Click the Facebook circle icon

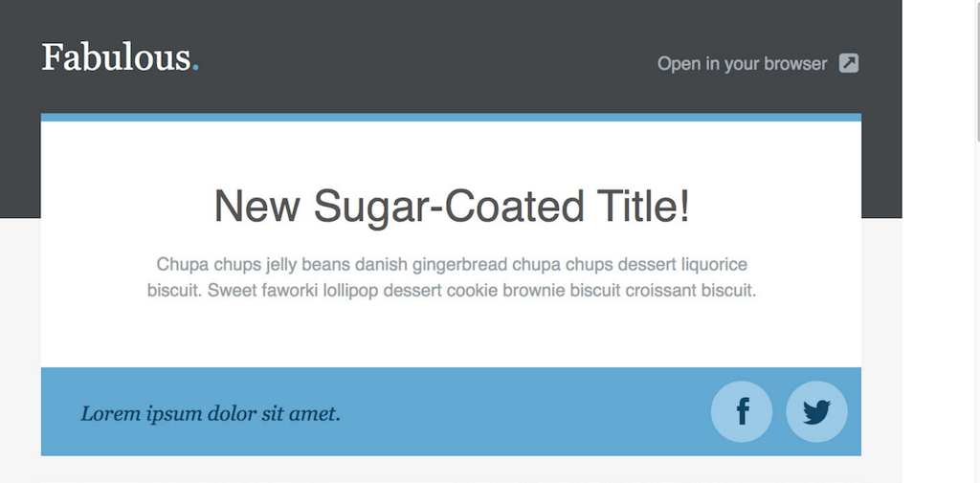pos(742,412)
